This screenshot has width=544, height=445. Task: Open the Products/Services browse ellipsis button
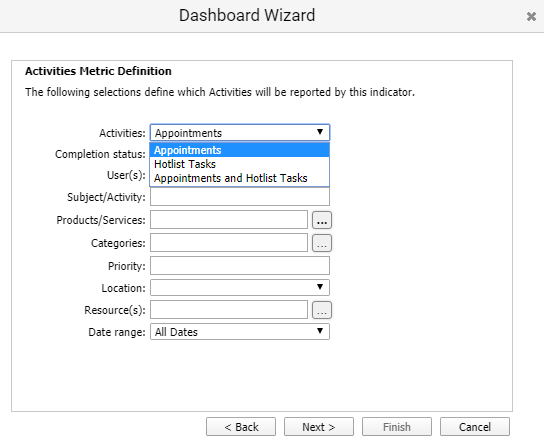(322, 220)
